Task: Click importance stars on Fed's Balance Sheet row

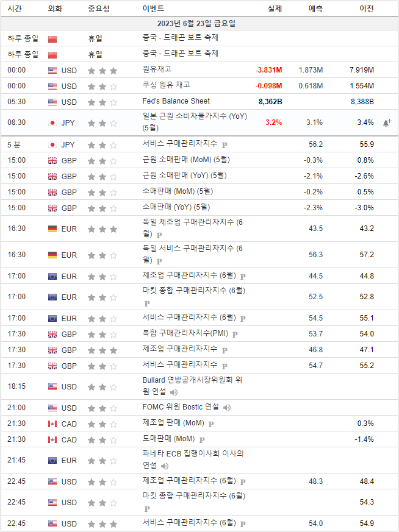Action: click(102, 102)
